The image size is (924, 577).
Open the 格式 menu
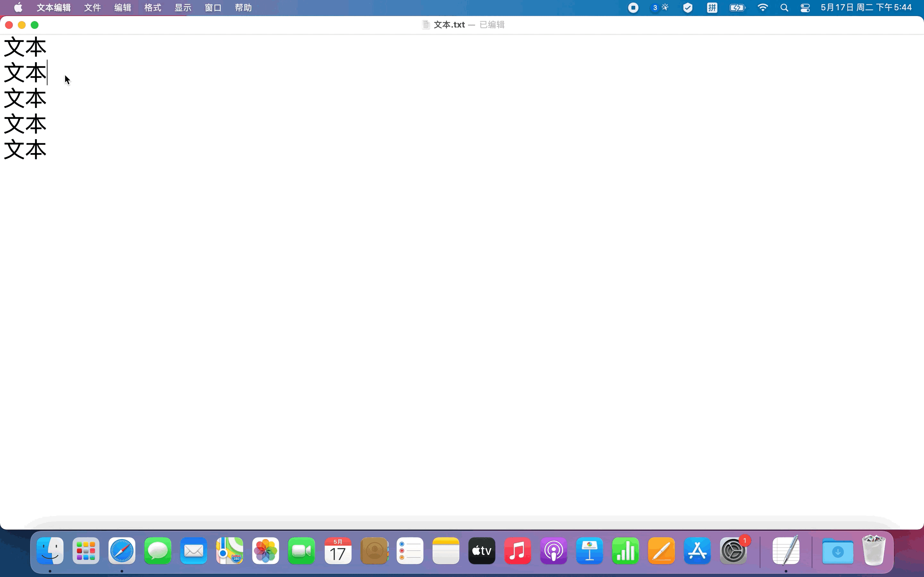coord(153,8)
